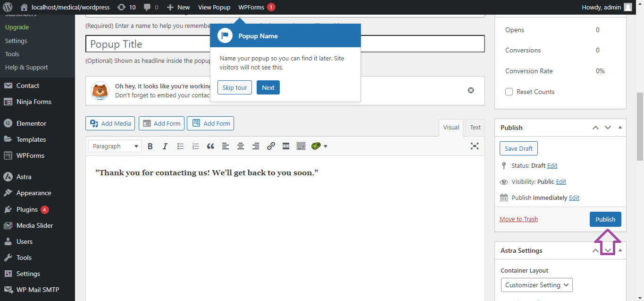Click the Publish button
644x301 pixels.
pyautogui.click(x=605, y=219)
